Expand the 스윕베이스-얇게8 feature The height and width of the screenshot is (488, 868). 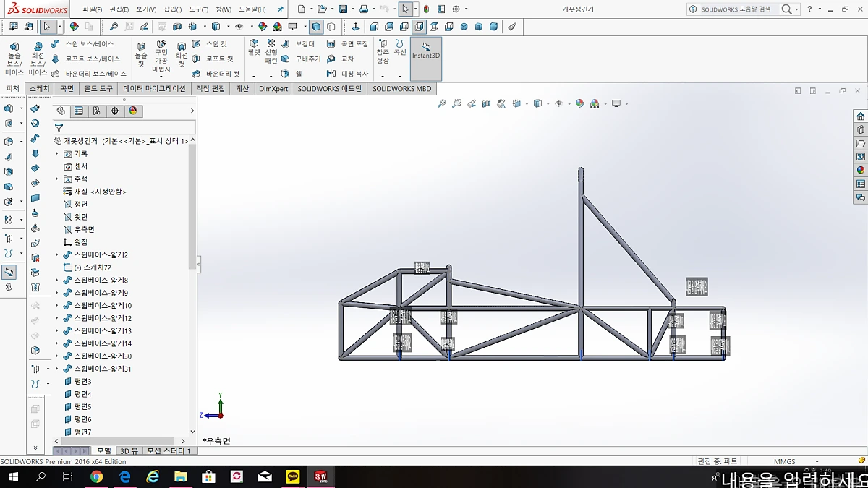coord(57,281)
